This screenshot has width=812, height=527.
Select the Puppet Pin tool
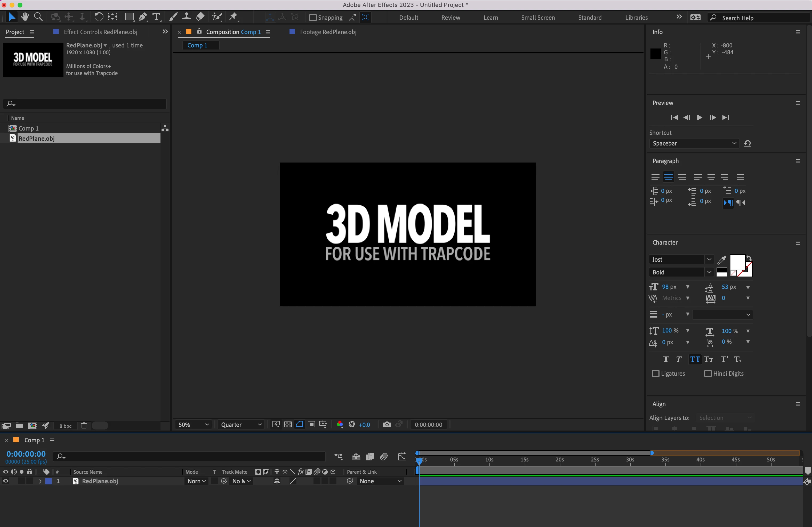pos(233,17)
